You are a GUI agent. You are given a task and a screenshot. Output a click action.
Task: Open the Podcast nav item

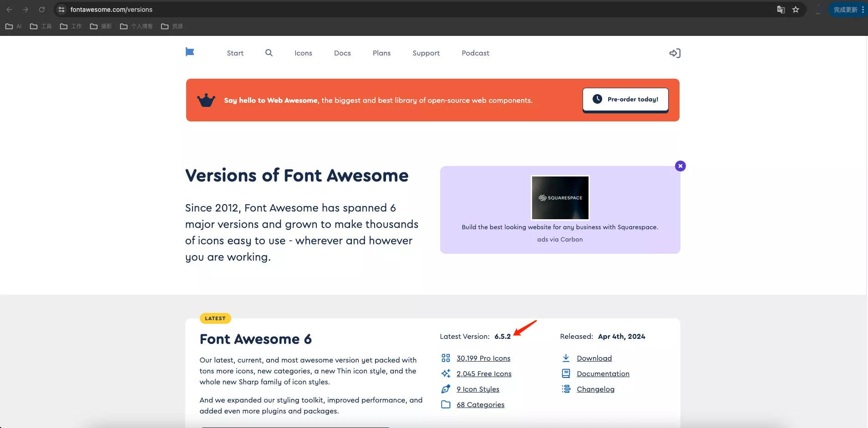point(476,53)
